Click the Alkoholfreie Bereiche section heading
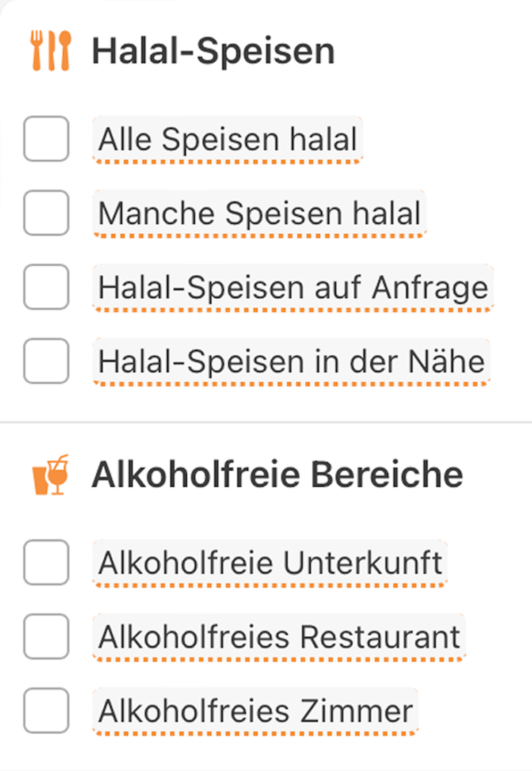 point(277,474)
